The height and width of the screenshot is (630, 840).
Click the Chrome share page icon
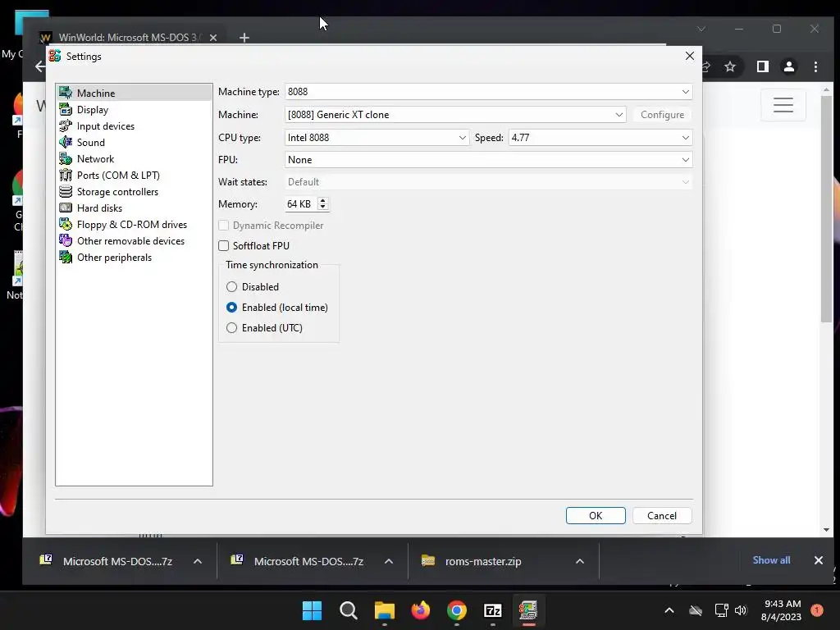[706, 67]
